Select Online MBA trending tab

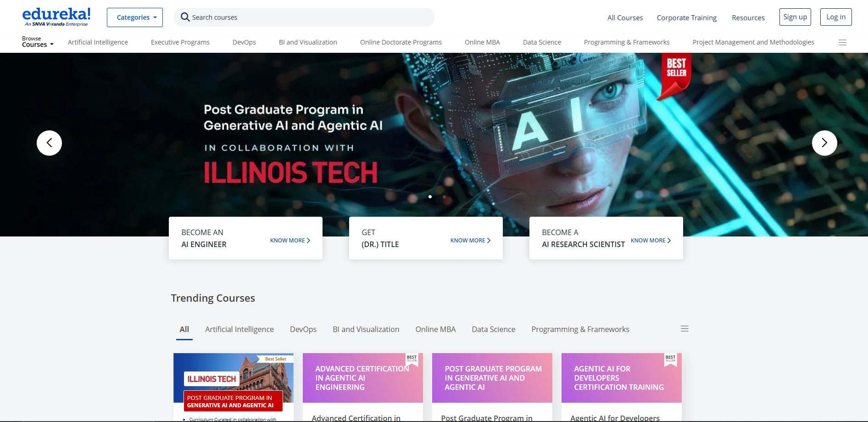[435, 329]
